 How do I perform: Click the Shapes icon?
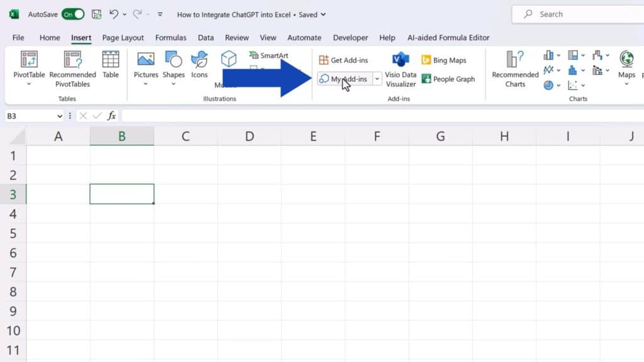coord(174,60)
